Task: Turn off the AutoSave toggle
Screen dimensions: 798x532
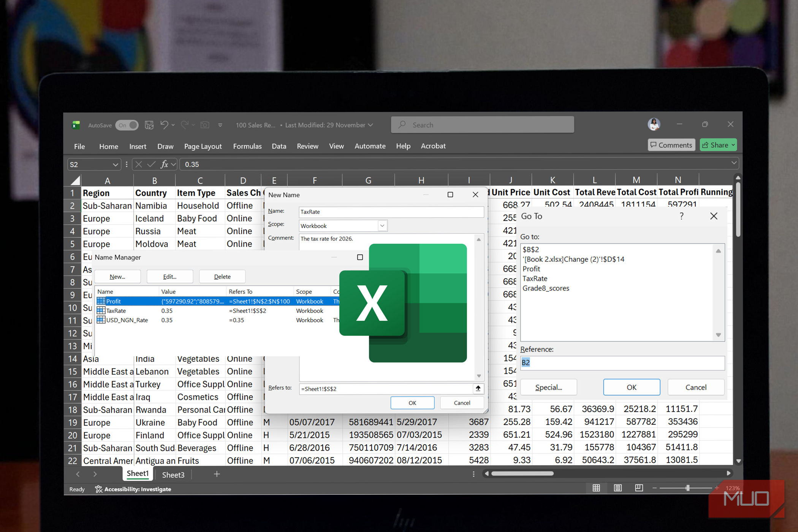Action: (127, 125)
